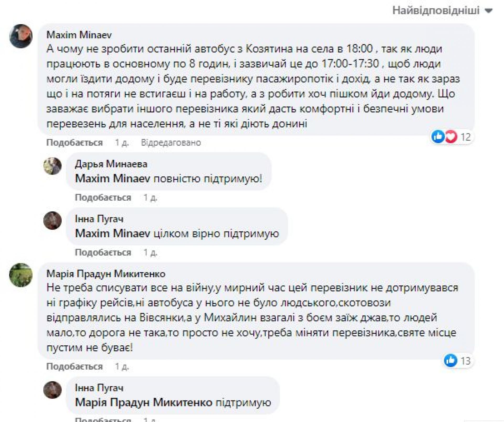Click Maxim Minaev's profile avatar
Viewport: 504px width, 422px height.
tap(21, 36)
